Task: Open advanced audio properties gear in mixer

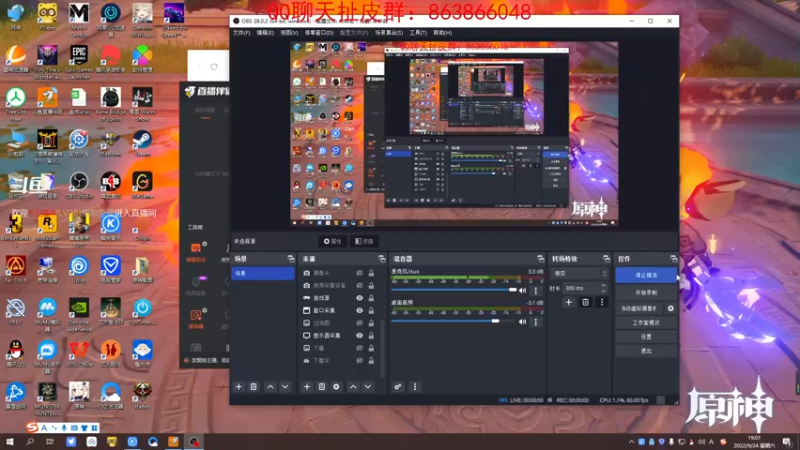Action: [x=397, y=387]
